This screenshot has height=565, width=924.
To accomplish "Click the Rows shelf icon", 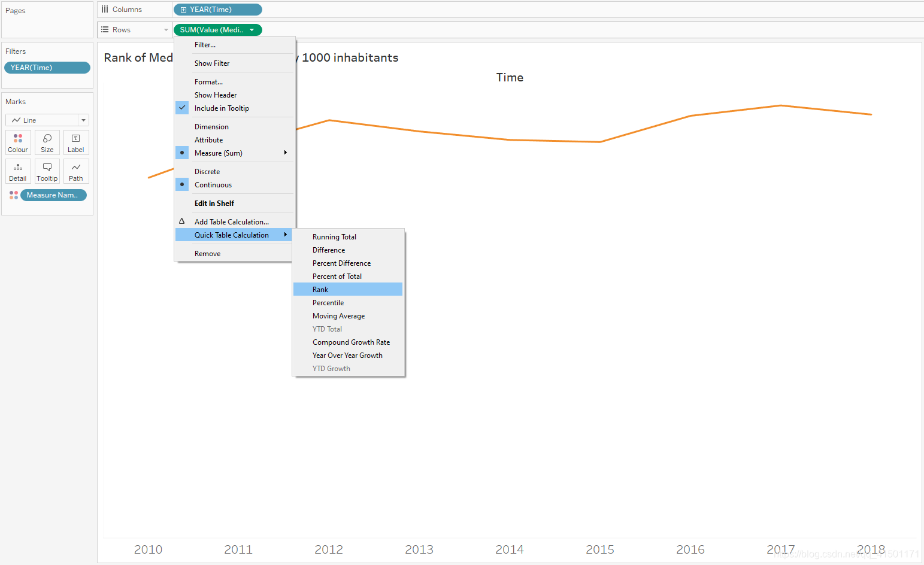I will [105, 30].
